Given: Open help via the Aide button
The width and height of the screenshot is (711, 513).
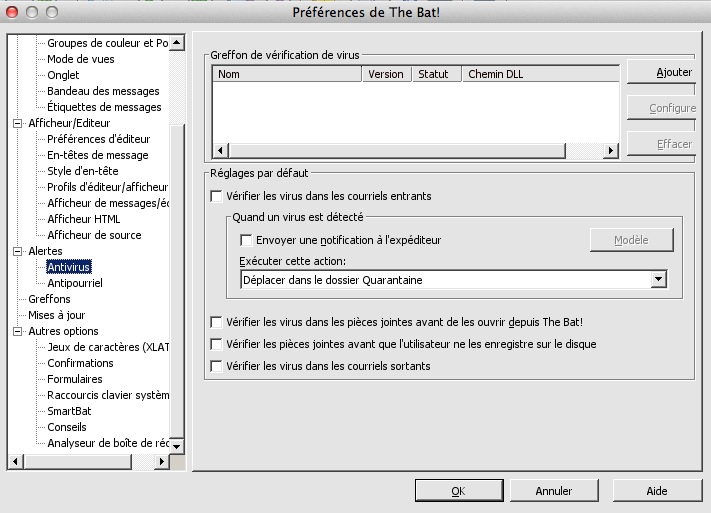Looking at the screenshot, I should 656,491.
